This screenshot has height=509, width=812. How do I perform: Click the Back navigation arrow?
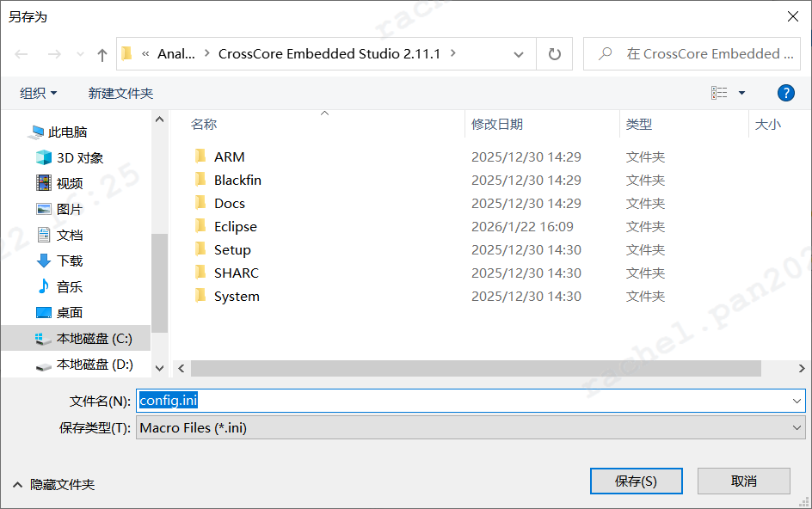pos(22,54)
